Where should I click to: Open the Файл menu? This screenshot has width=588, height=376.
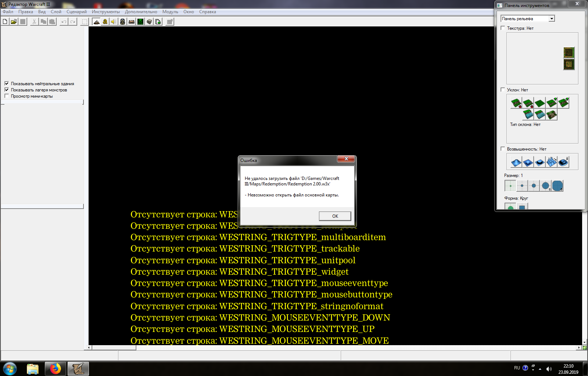(8, 12)
